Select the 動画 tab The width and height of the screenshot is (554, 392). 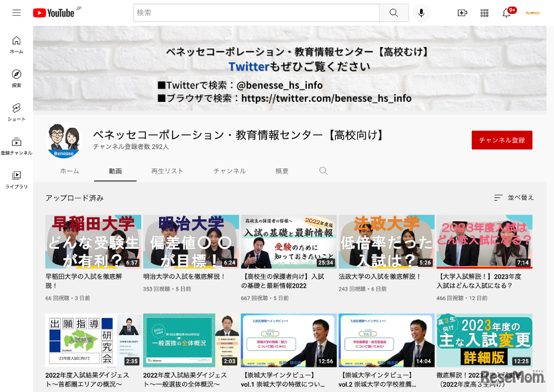115,171
